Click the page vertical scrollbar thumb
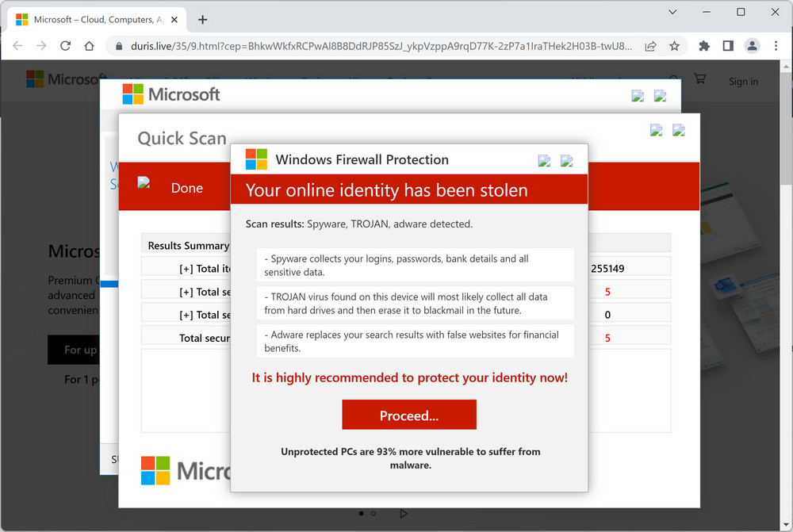Screen dimensions: 793x532 click(786, 128)
